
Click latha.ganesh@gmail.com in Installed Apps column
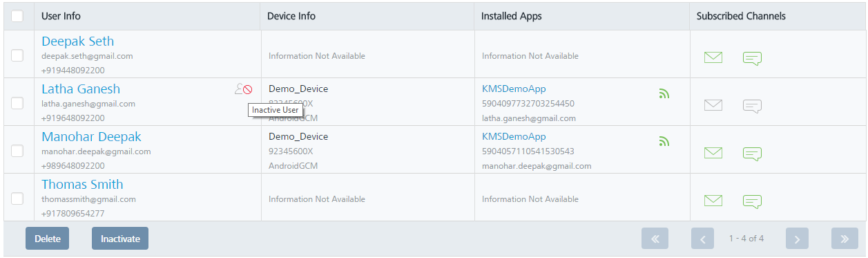coord(529,118)
